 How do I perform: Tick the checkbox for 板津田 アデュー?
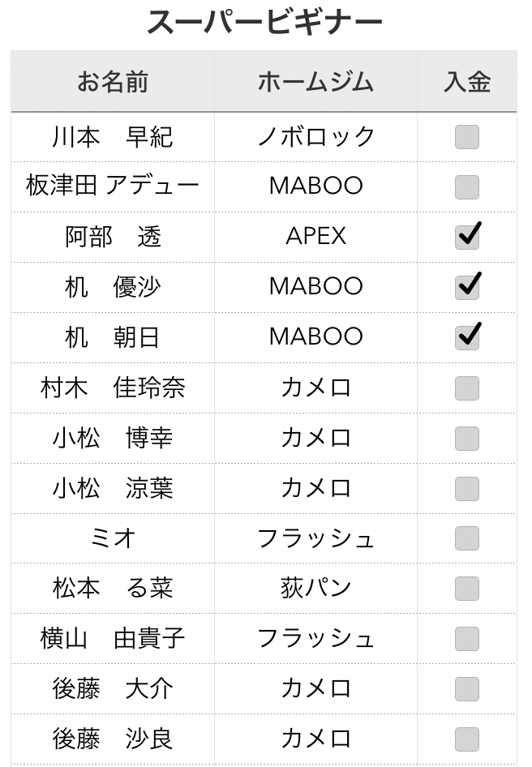466,186
